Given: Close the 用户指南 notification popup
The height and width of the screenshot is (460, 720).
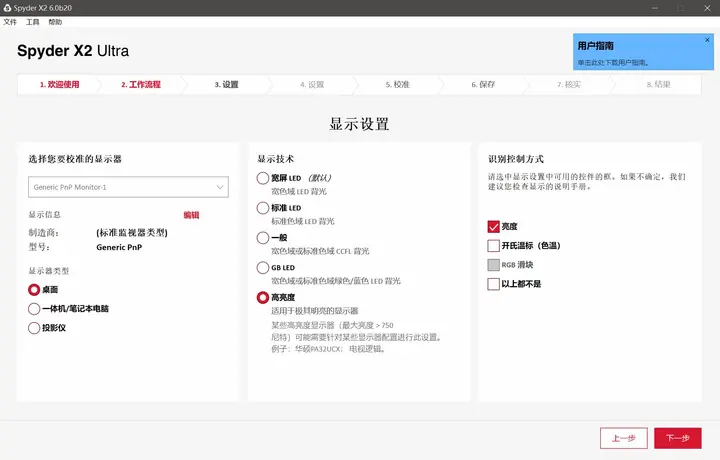Looking at the screenshot, I should [x=707, y=40].
